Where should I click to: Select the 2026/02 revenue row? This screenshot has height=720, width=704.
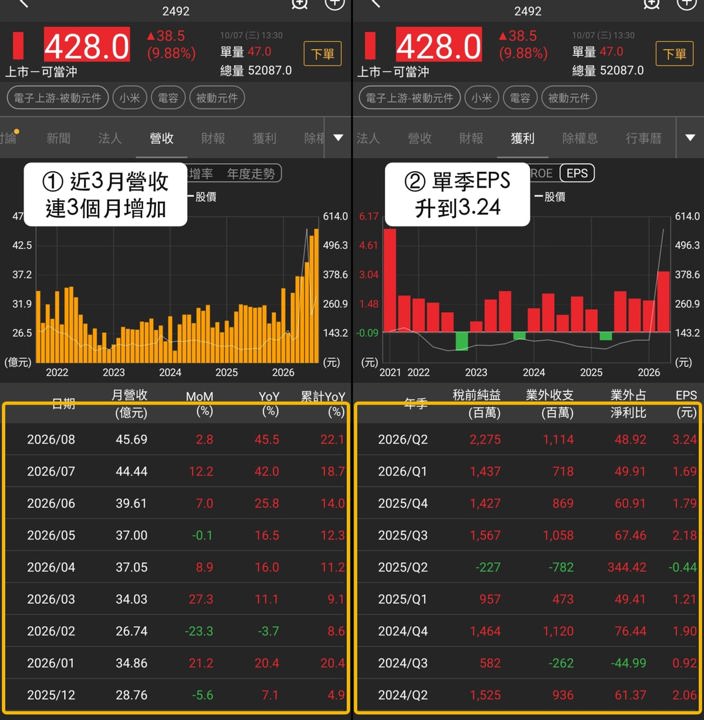pos(176,631)
